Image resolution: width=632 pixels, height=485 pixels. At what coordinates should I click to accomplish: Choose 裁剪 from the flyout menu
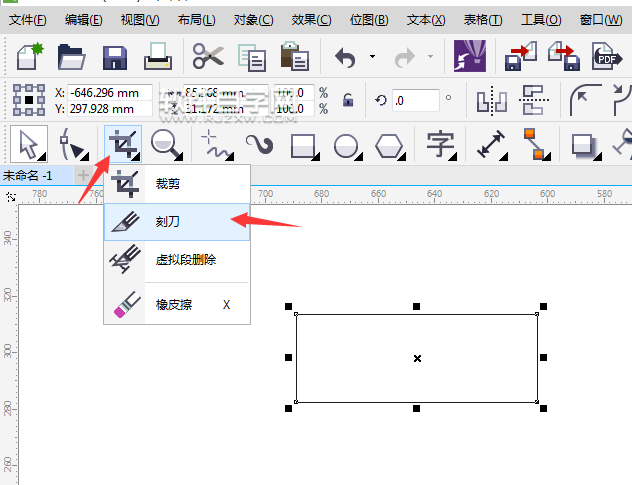pyautogui.click(x=177, y=184)
